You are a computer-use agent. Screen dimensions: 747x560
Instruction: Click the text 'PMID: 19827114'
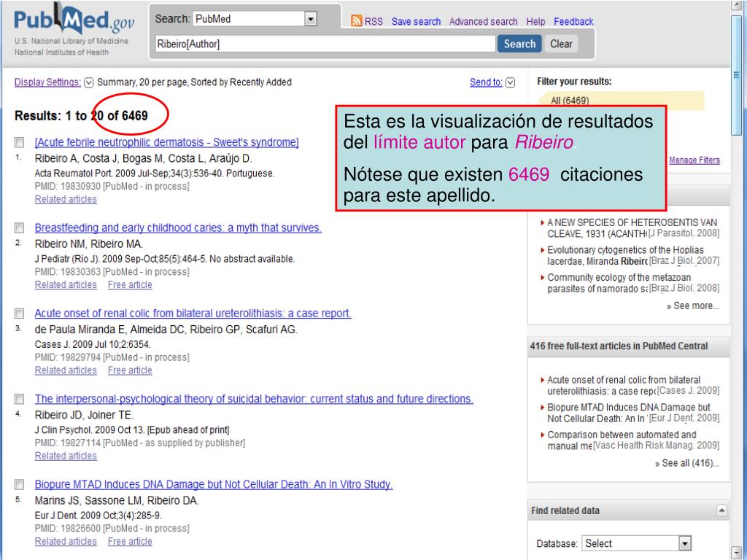(x=68, y=443)
